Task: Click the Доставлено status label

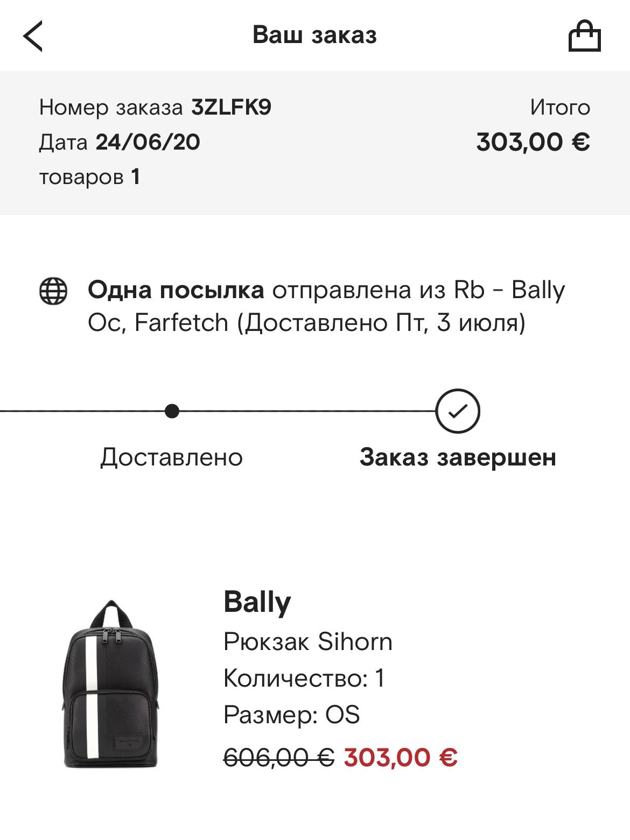Action: click(x=172, y=457)
